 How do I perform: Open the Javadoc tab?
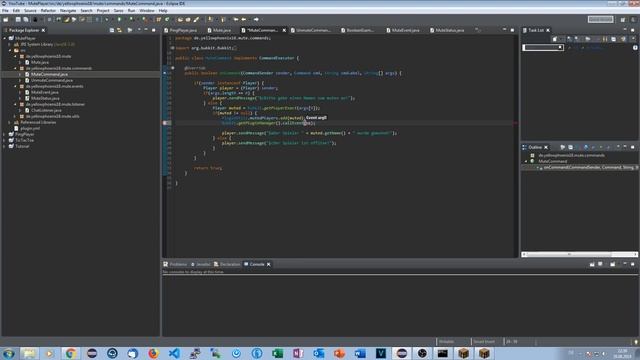point(200,264)
